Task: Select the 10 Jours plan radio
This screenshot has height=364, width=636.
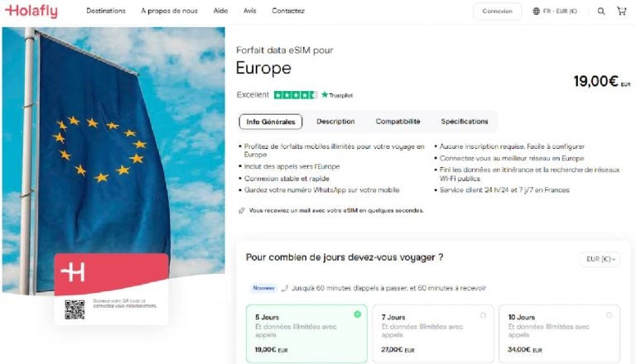Action: [609, 315]
